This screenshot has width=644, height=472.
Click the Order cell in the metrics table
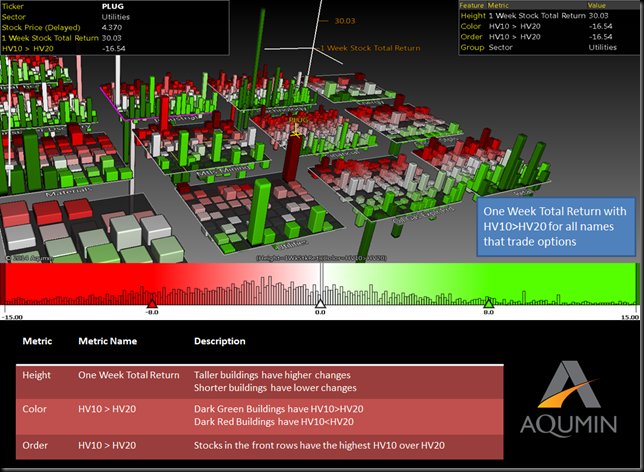(x=35, y=445)
